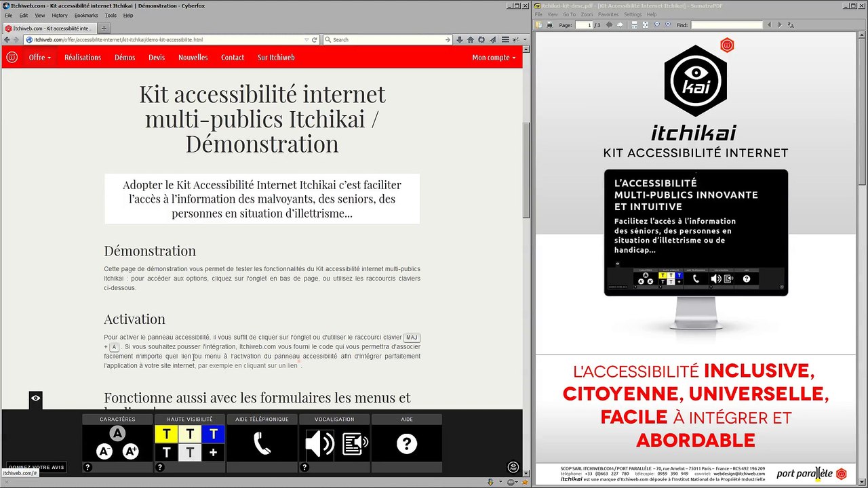Activate the read-page-aloud document icon
The width and height of the screenshot is (868, 488).
(x=355, y=444)
